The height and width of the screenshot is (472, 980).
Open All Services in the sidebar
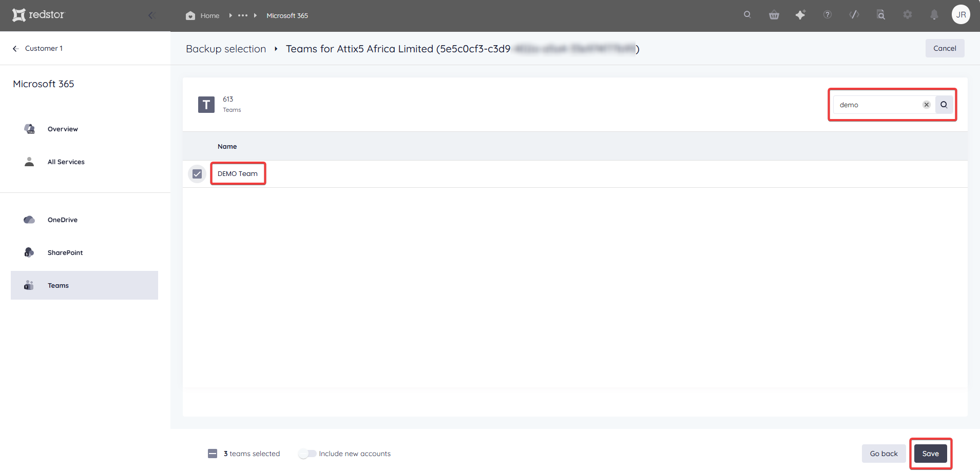(x=84, y=162)
